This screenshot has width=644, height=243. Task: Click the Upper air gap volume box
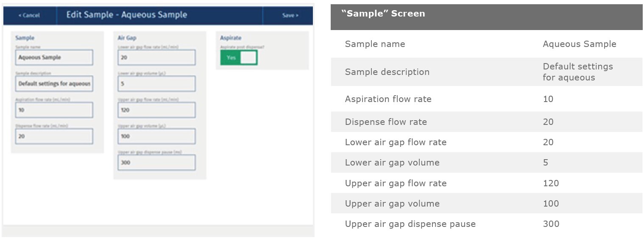pos(156,136)
